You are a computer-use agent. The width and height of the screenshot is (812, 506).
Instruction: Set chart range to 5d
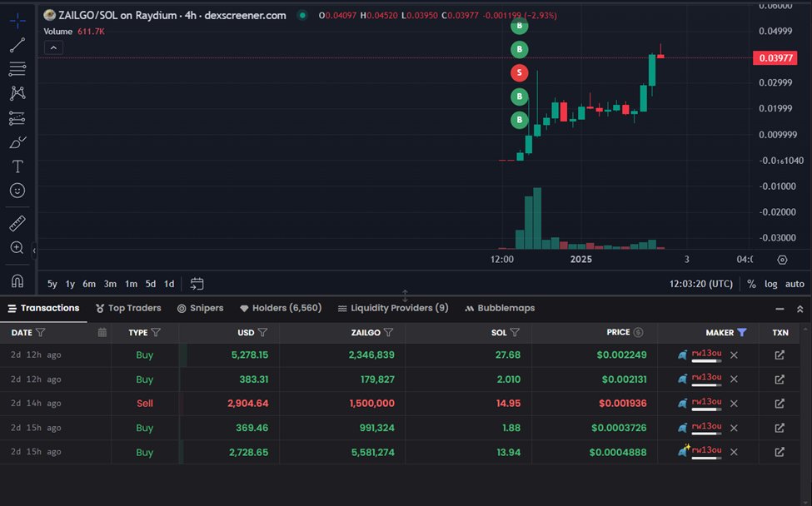150,284
